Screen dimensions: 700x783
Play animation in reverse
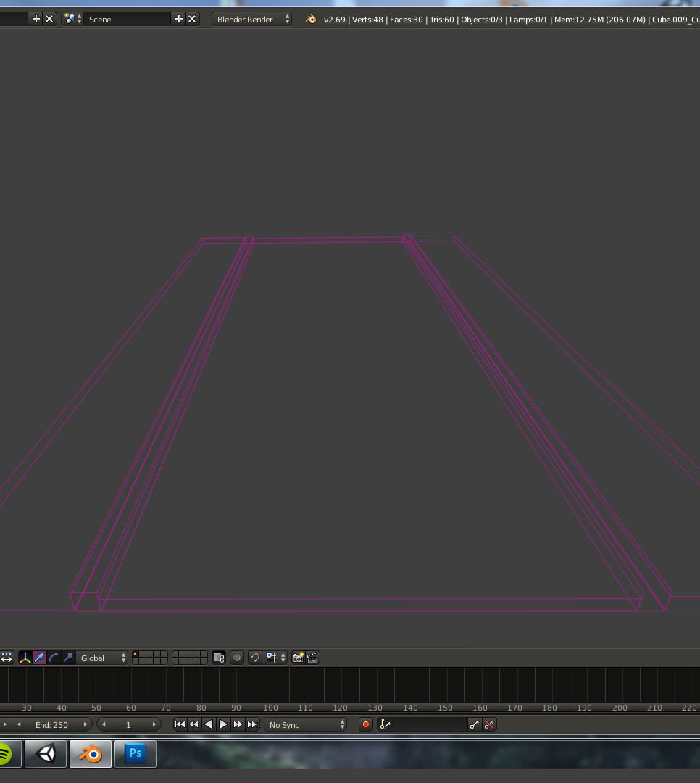[209, 724]
